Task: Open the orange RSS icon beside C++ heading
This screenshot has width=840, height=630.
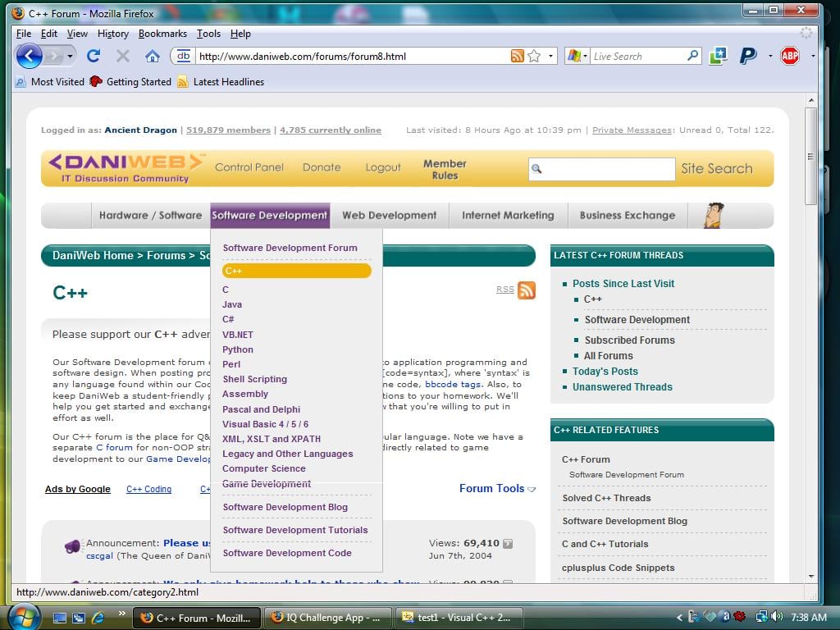Action: [x=527, y=290]
